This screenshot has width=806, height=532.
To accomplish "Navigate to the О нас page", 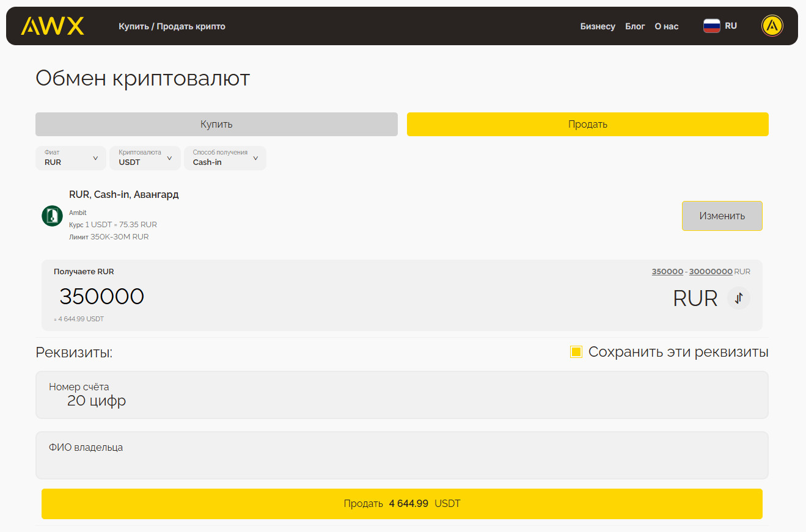I will (667, 26).
